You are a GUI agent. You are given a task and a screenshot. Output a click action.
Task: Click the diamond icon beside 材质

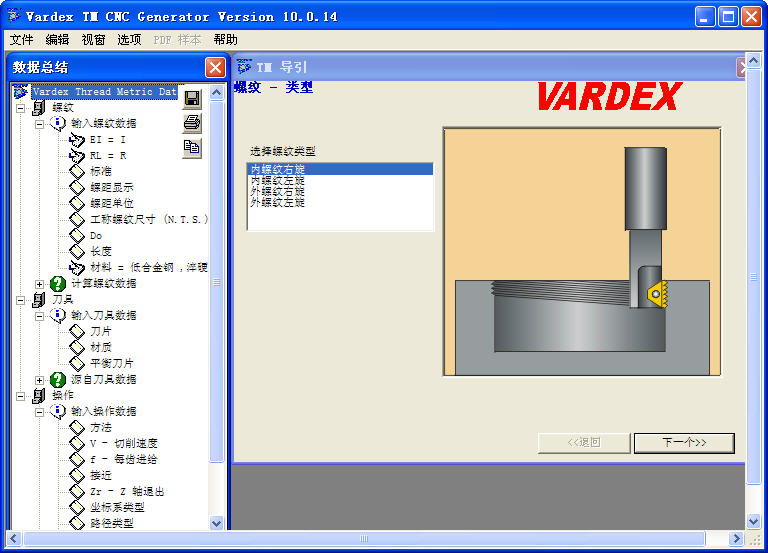tap(77, 347)
